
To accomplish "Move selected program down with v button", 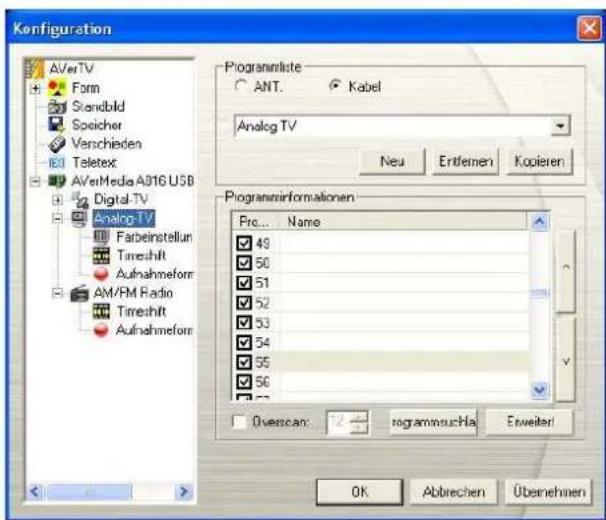I will tap(566, 360).
